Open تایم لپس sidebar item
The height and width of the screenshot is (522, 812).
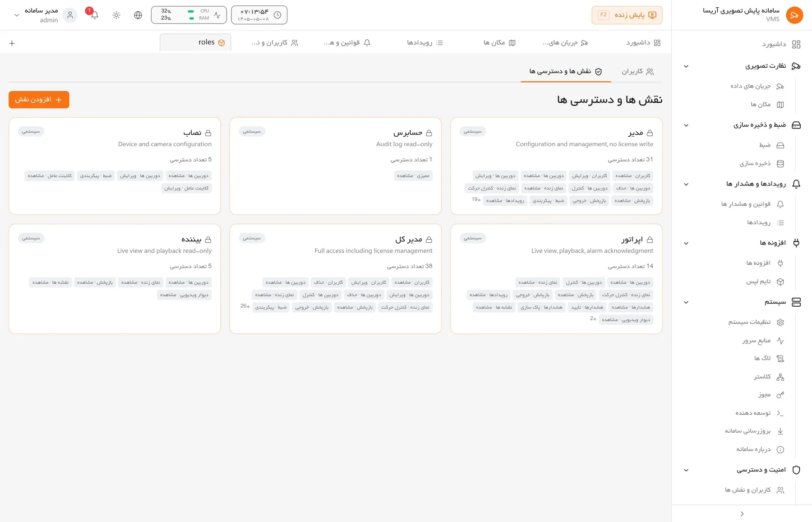[x=765, y=282]
